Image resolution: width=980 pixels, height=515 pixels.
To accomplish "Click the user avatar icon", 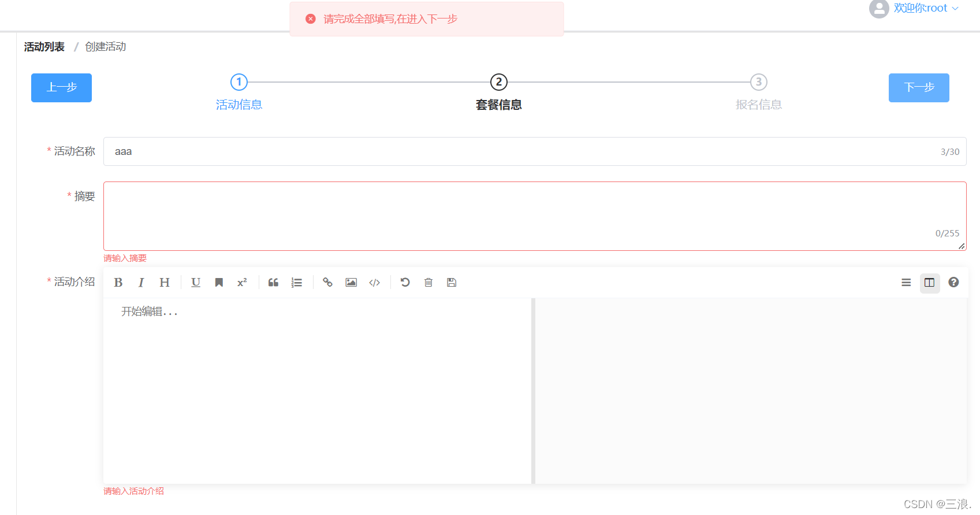I will pyautogui.click(x=879, y=9).
